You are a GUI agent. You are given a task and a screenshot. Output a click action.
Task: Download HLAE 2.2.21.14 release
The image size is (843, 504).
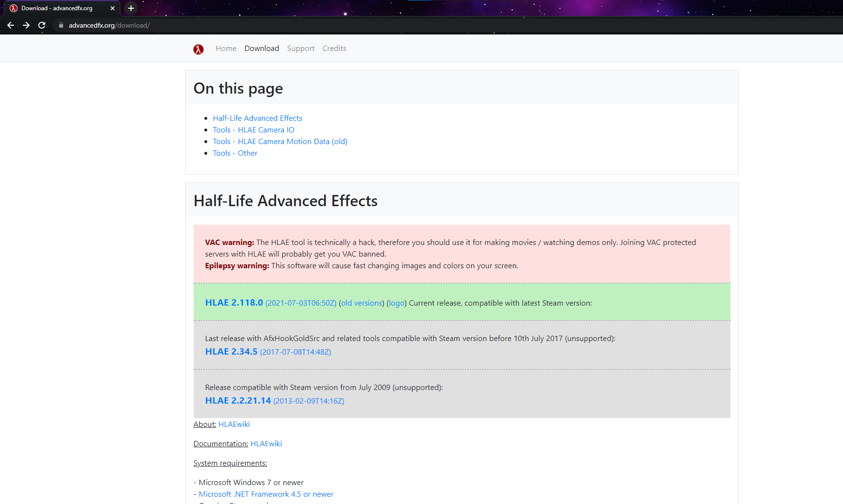tap(238, 401)
